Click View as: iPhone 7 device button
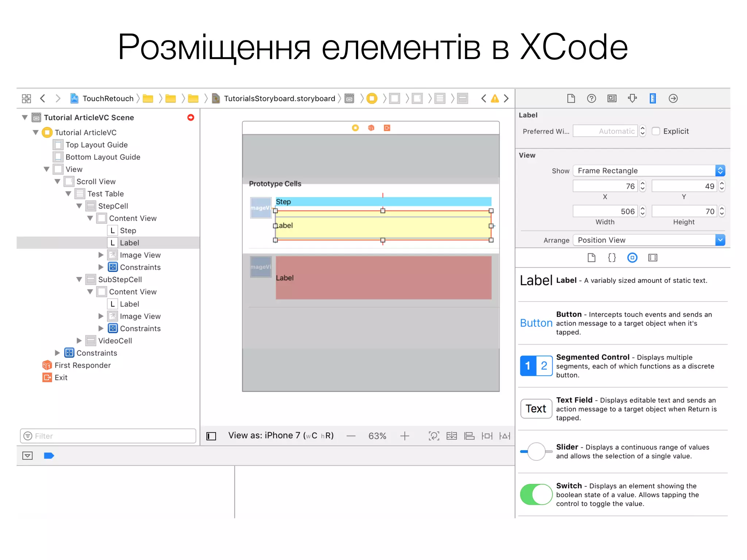This screenshot has height=560, width=747. tap(281, 436)
